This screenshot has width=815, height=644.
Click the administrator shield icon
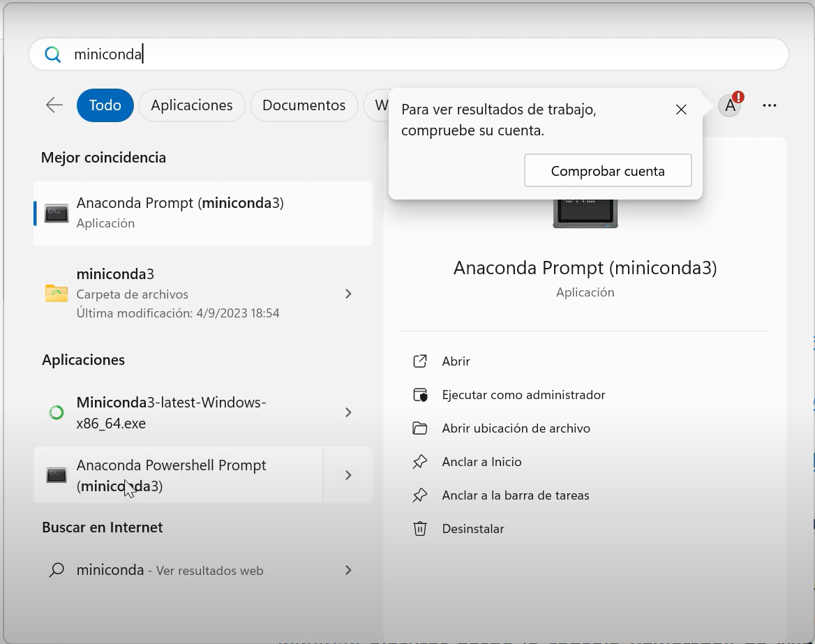tap(420, 395)
